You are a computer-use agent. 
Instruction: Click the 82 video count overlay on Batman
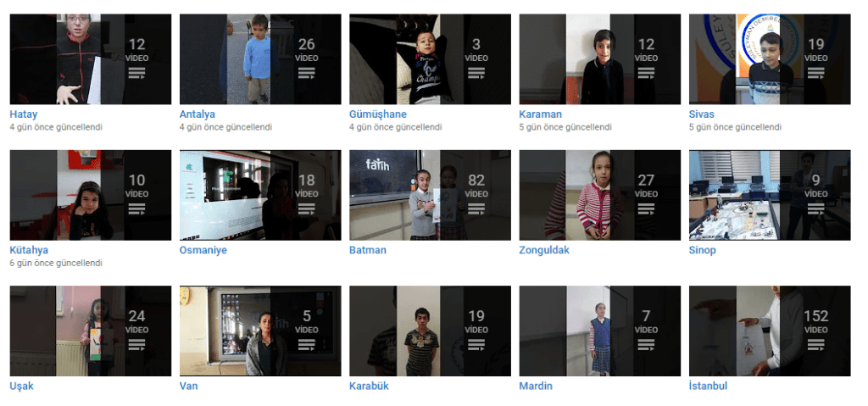[476, 181]
